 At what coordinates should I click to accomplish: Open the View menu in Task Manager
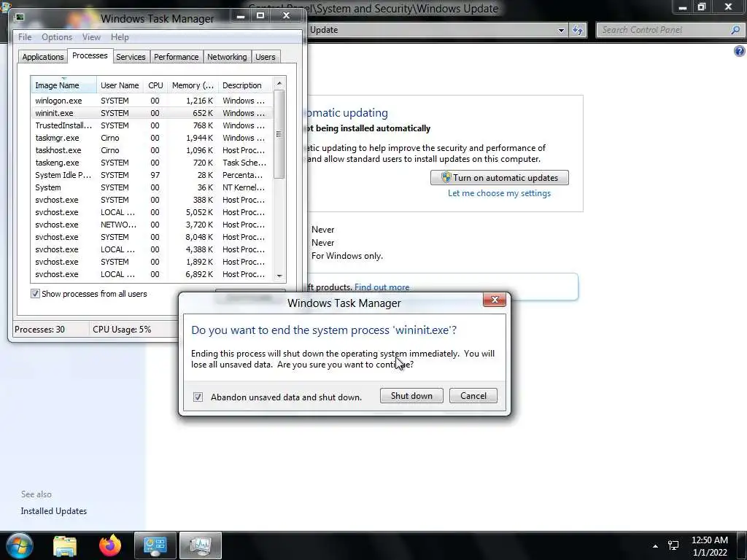[91, 37]
